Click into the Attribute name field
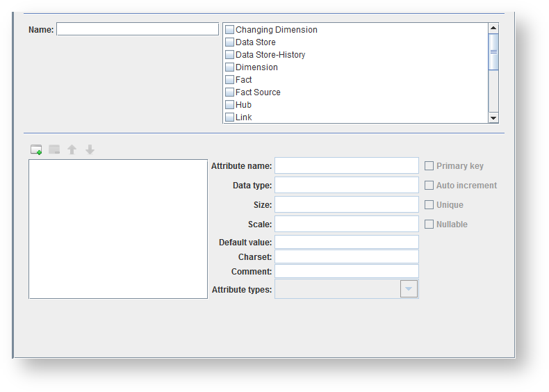The width and height of the screenshot is (549, 392). (x=347, y=165)
